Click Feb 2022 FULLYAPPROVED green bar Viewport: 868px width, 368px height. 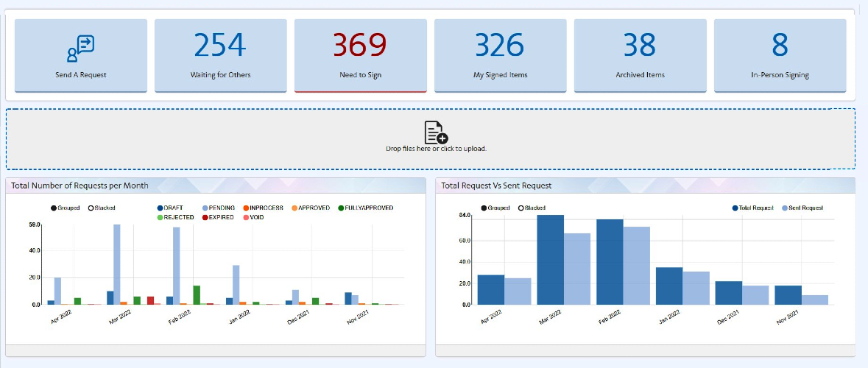tap(197, 295)
